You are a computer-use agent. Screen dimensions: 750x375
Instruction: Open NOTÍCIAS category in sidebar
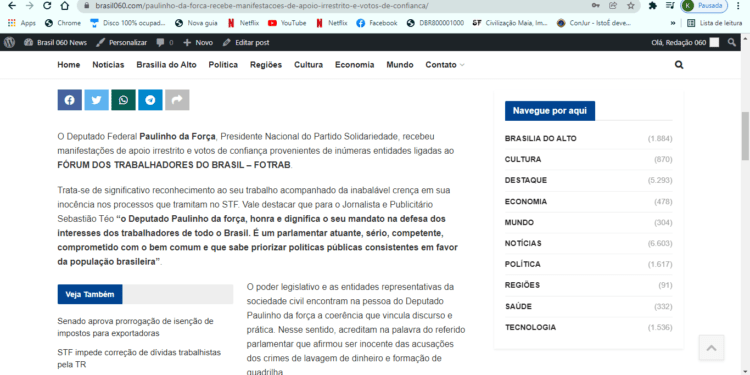[523, 243]
